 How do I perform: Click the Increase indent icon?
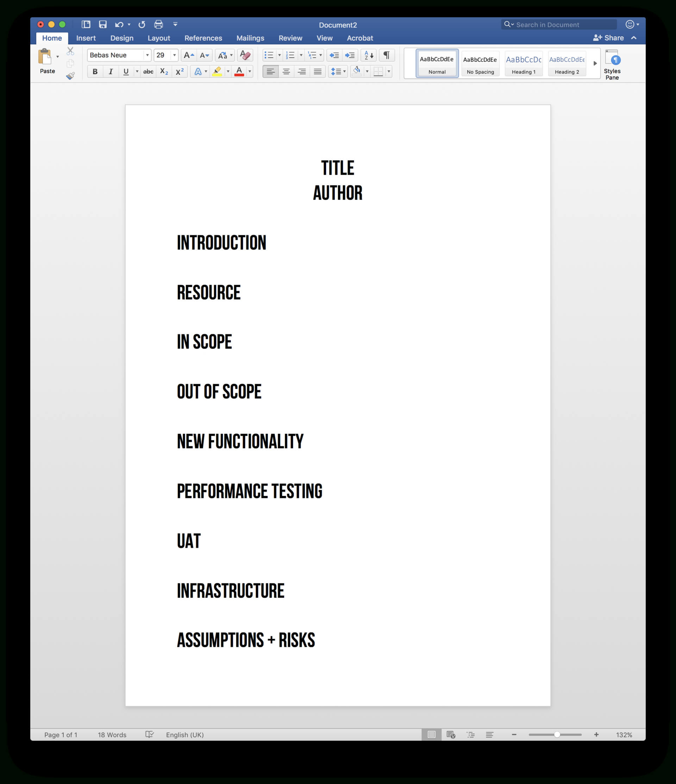349,57
